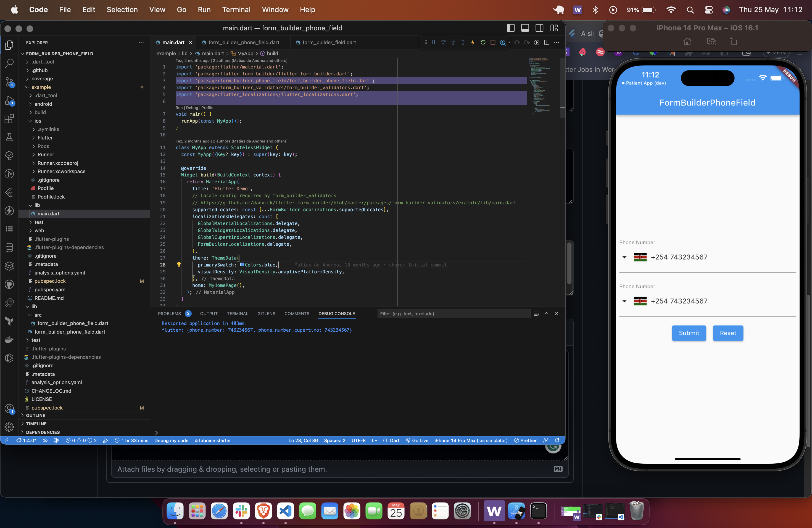
Task: Switch to the TERMINAL panel tab
Action: [x=237, y=313]
